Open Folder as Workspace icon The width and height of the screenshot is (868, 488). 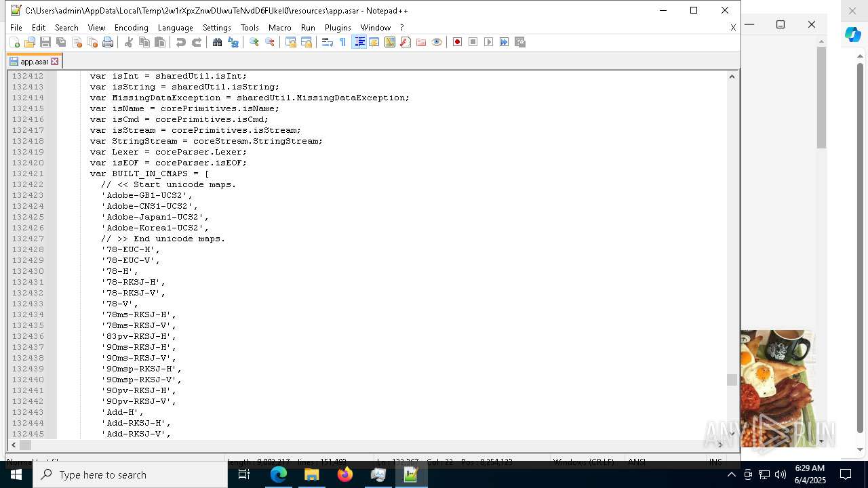[421, 42]
